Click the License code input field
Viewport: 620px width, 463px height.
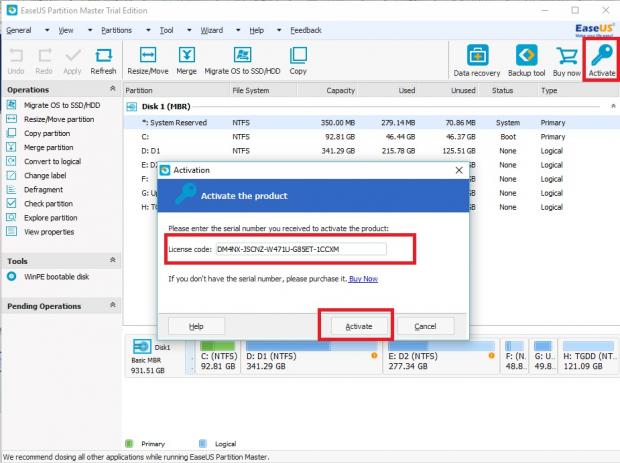[x=300, y=248]
